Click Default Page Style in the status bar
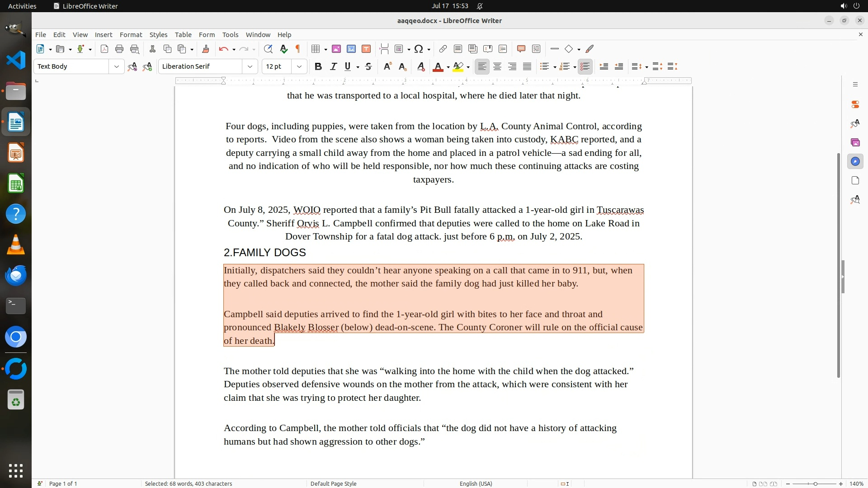 pos(333,483)
